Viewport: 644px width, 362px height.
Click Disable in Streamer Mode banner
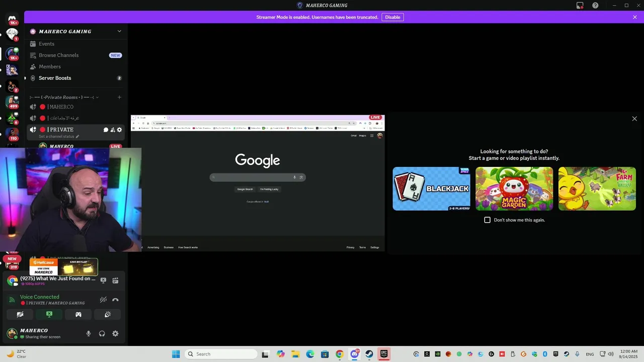click(392, 17)
